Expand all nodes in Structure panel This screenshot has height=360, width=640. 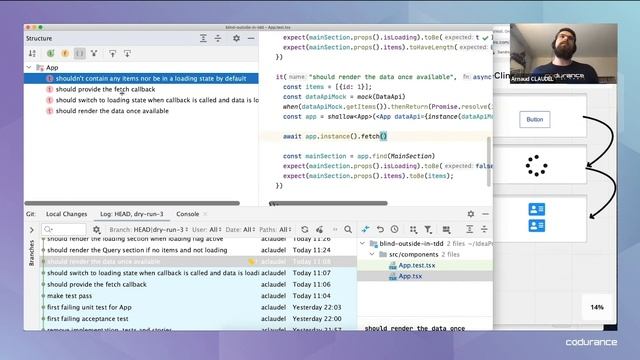click(203, 38)
